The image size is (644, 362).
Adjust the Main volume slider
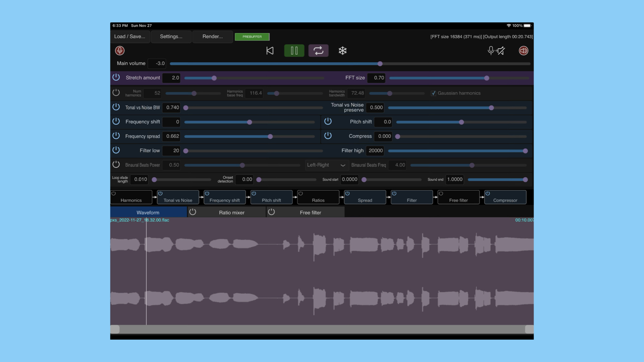350,64
